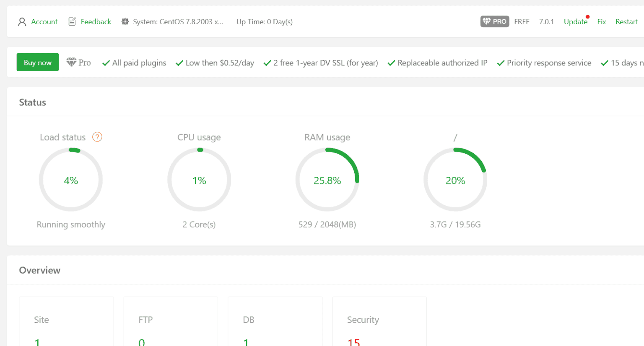Select the PRO diamond badge
Screen dimensions: 644x346
(494, 21)
